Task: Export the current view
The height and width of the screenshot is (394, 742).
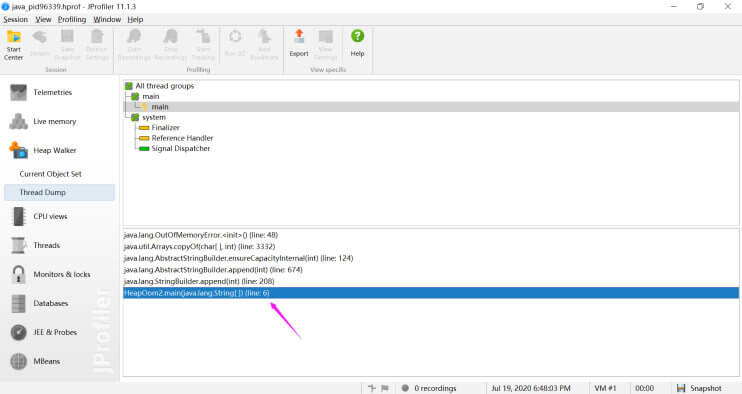Action: click(x=299, y=44)
